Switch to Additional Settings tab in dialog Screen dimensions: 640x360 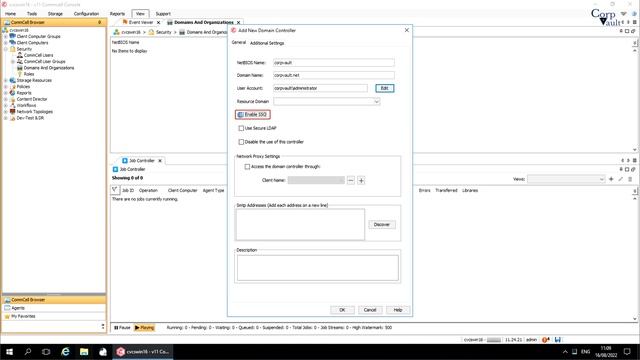[x=267, y=43]
